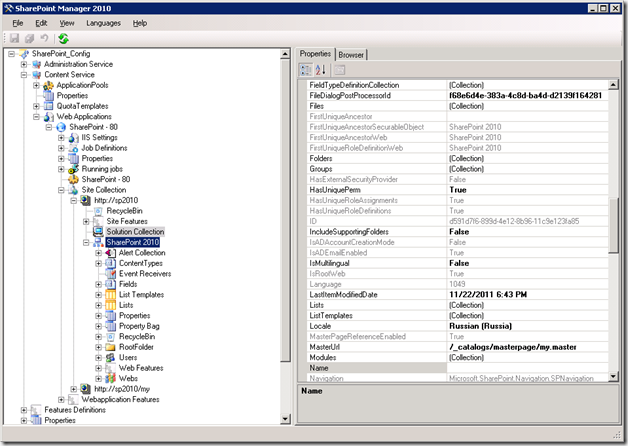Collapse the Web Applications node
This screenshot has height=446, width=628.
tap(36, 117)
